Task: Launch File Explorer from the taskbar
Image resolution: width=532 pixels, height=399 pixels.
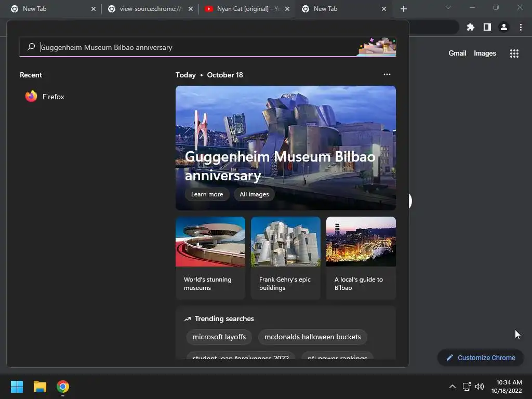Action: click(39, 387)
